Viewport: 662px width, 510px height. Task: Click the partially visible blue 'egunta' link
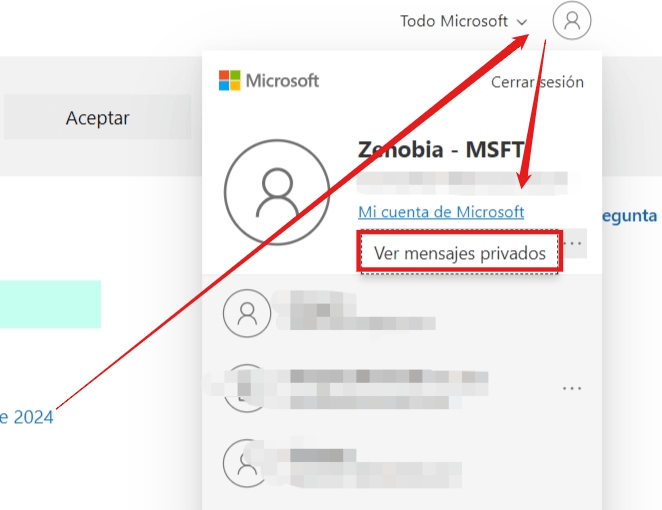629,216
